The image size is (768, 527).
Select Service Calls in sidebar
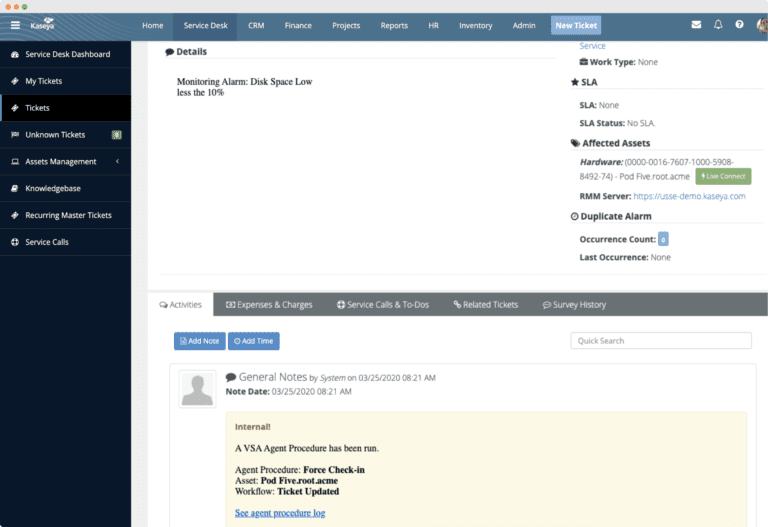click(66, 242)
